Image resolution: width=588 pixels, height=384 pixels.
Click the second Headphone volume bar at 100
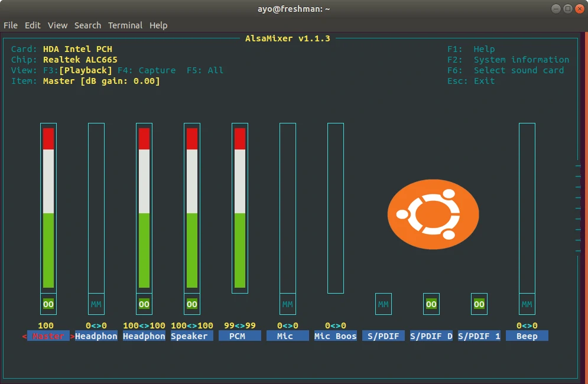(144, 208)
